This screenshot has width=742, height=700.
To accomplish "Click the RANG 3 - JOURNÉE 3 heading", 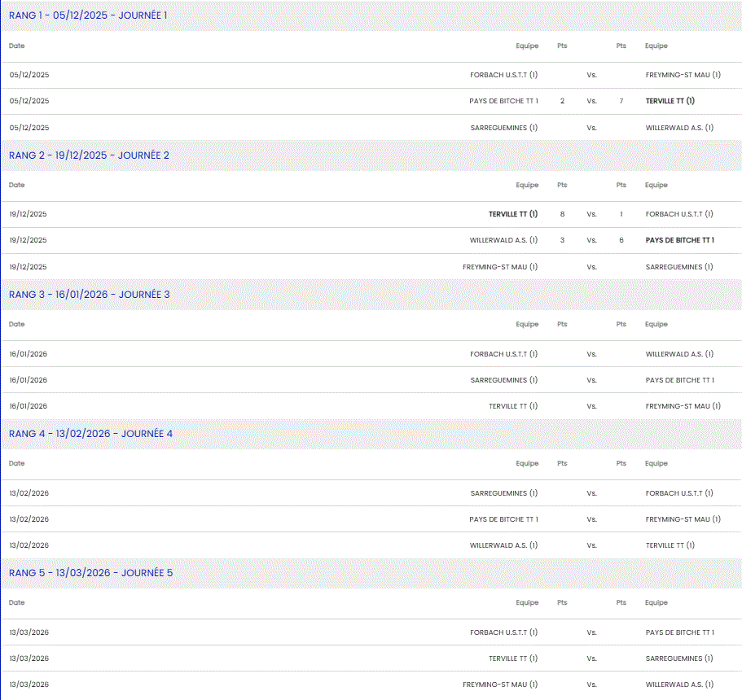I will coord(89,294).
